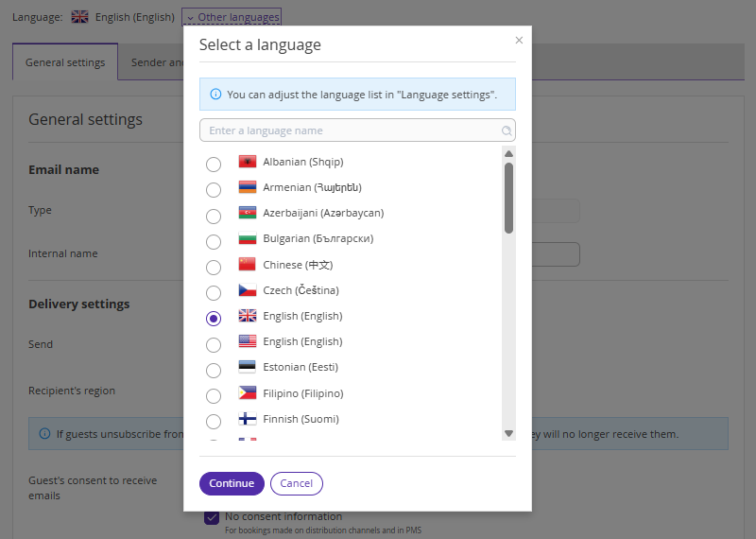Click the Cancel button

[x=296, y=483]
